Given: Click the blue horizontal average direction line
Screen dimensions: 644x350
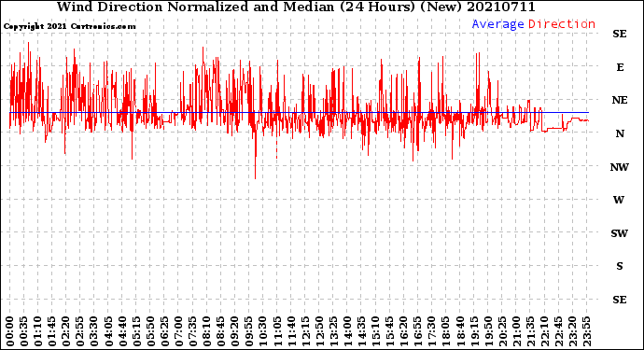Looking at the screenshot, I should click(x=299, y=112).
